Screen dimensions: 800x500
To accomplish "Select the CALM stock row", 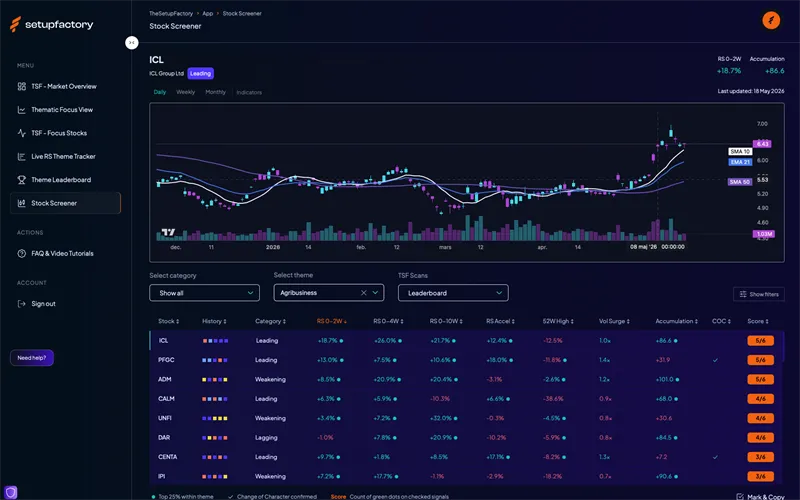I will 467,398.
